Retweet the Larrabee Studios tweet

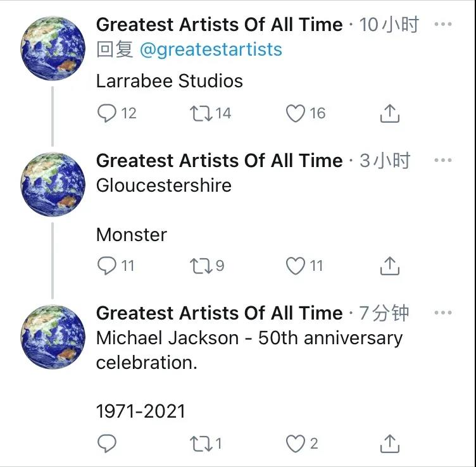[201, 113]
